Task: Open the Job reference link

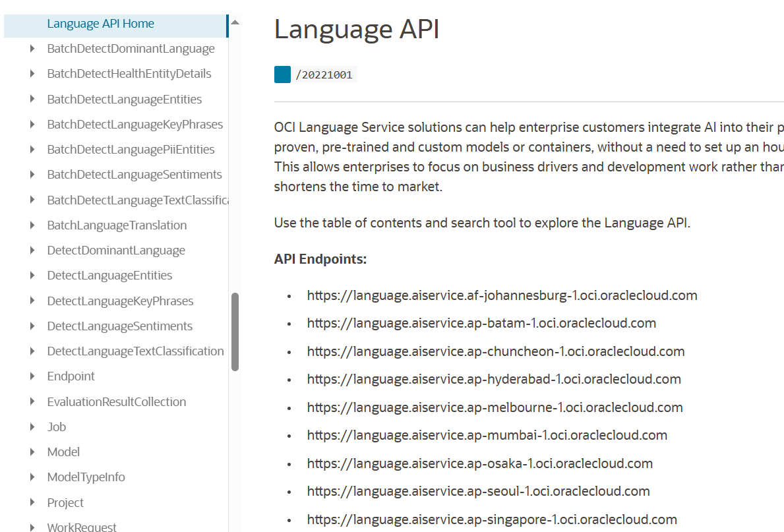Action: point(57,427)
